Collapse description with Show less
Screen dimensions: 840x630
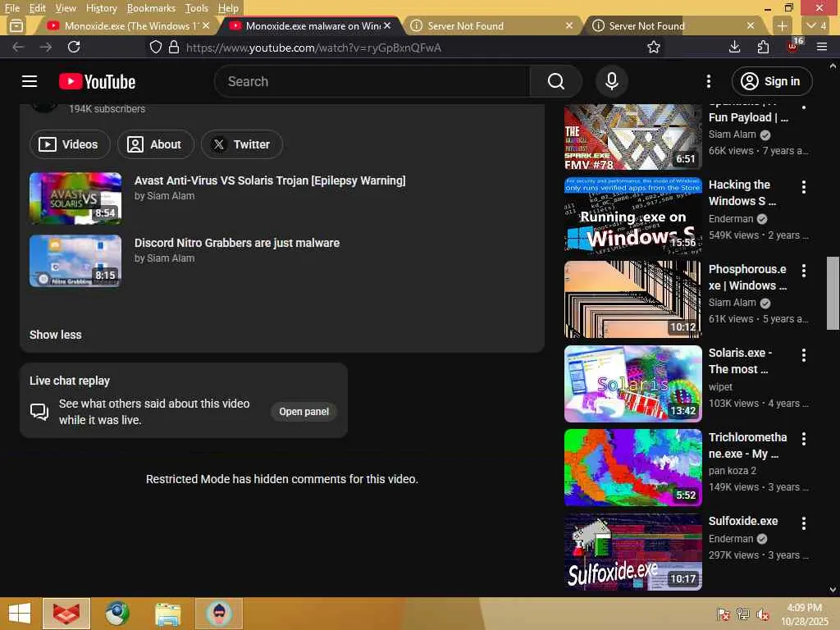coord(55,335)
